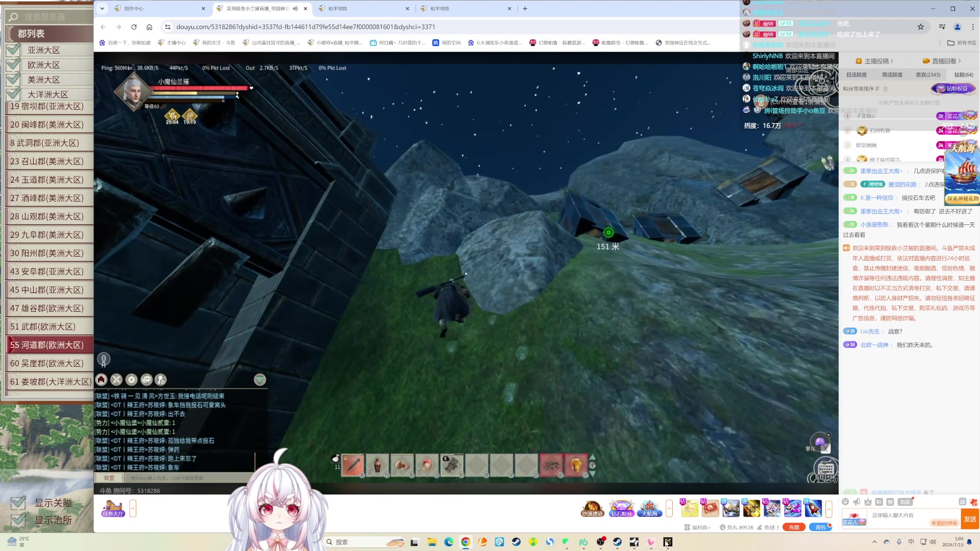Switch to the 周活跃度 tab
980x551 pixels.
(892, 74)
